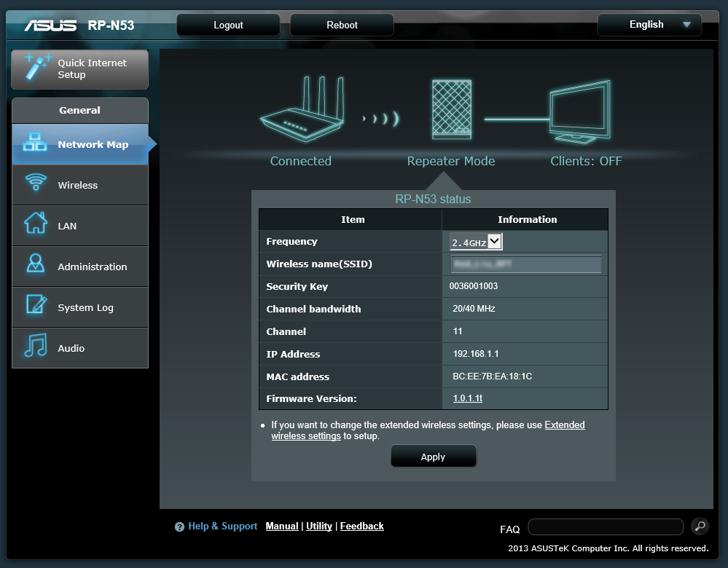Open the Extended wireless settings link

click(565, 425)
